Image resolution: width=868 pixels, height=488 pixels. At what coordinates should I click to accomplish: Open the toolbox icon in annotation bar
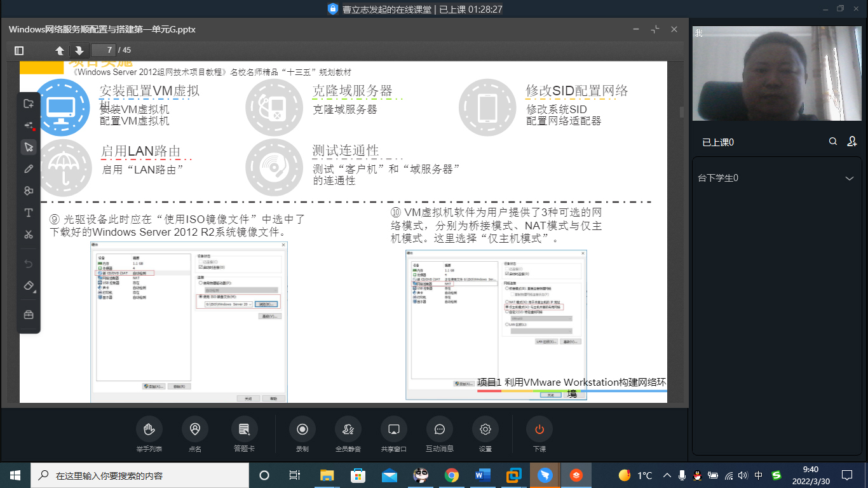29,315
